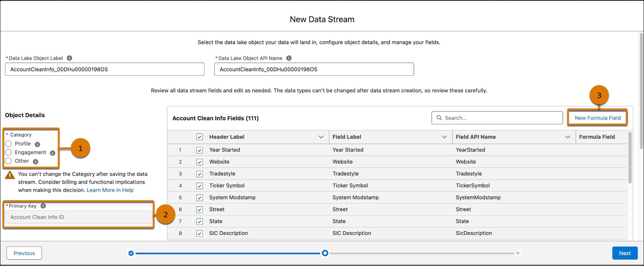Click the SicDescription API name cell

(x=474, y=233)
